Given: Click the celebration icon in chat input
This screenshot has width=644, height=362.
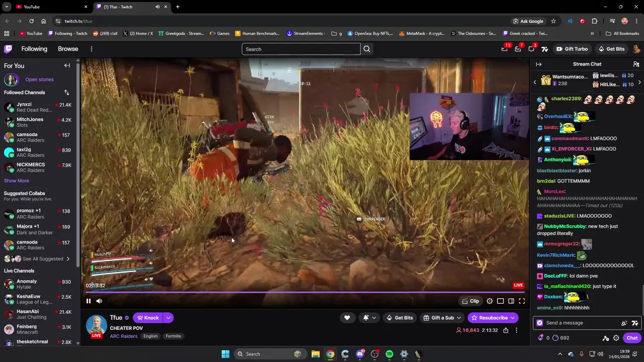Looking at the screenshot, I should [x=624, y=323].
